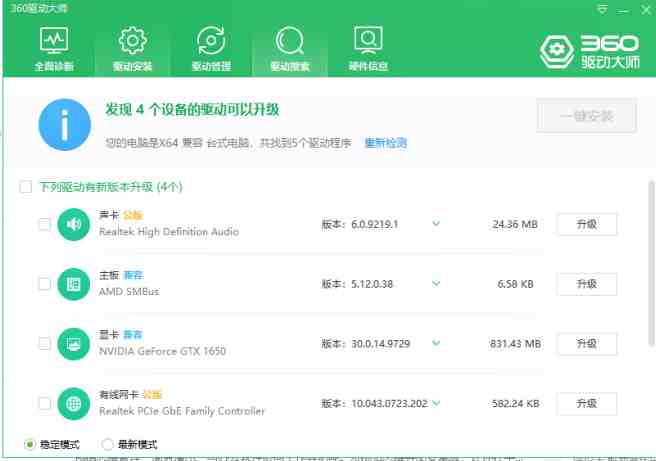The height and width of the screenshot is (461, 656).
Task: Click the 发现 4 个设备的驱动可以升级 heading
Action: click(192, 110)
